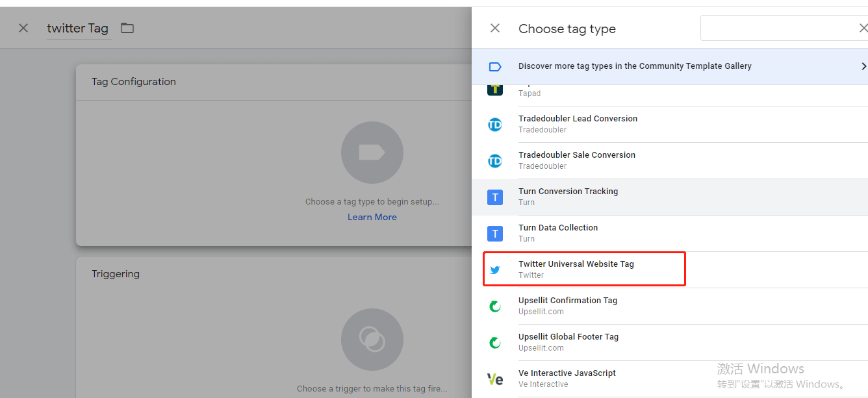Click the Tapad tag icon
The width and height of the screenshot is (868, 398).
(495, 90)
